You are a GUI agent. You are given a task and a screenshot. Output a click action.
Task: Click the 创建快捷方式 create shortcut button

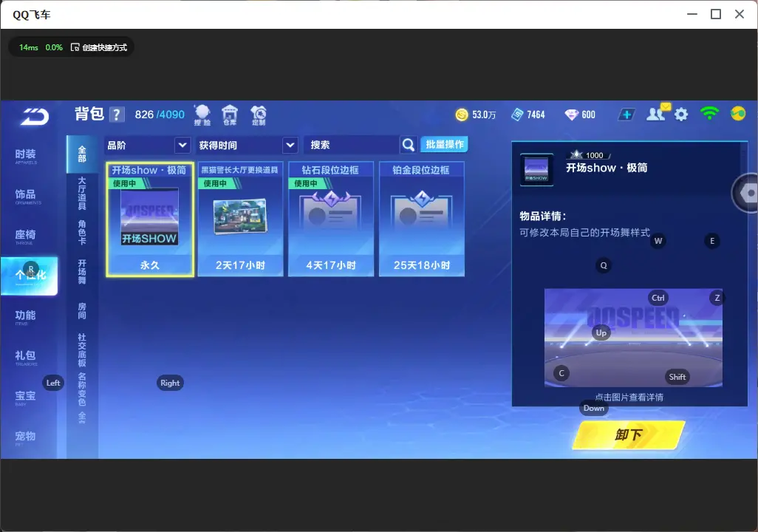click(99, 47)
